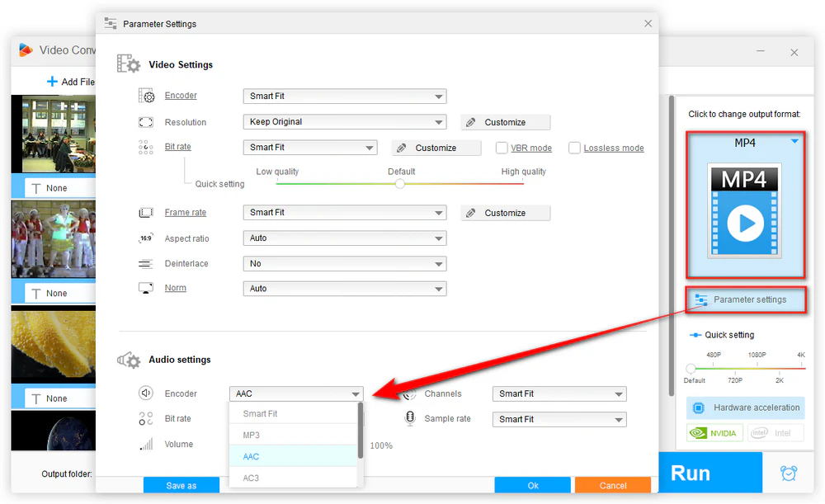The width and height of the screenshot is (825, 504).
Task: Click the encoder dropdown list scrollbar
Action: point(361,431)
